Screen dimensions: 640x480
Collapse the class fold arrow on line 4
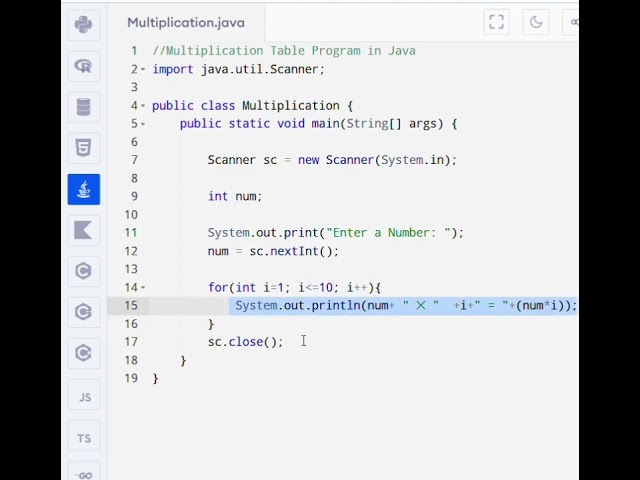click(x=143, y=106)
